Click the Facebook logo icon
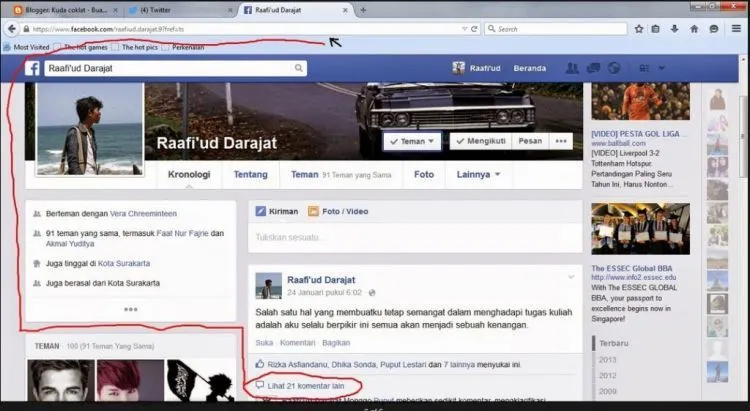The image size is (750, 411). point(32,68)
